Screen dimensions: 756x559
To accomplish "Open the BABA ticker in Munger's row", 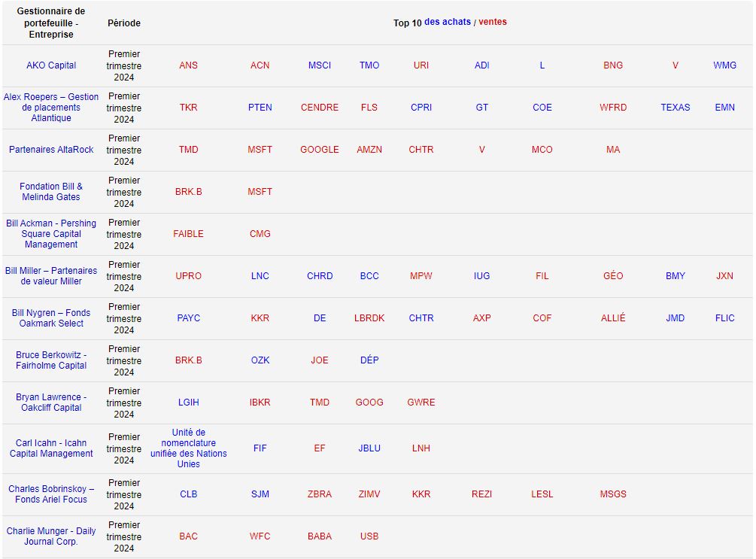I will (x=320, y=536).
